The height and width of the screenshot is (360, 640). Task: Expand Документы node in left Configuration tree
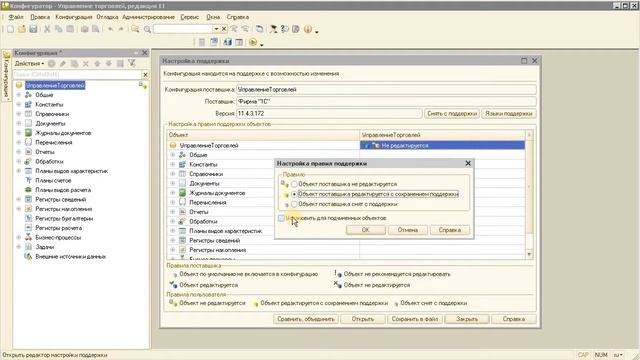(19, 123)
